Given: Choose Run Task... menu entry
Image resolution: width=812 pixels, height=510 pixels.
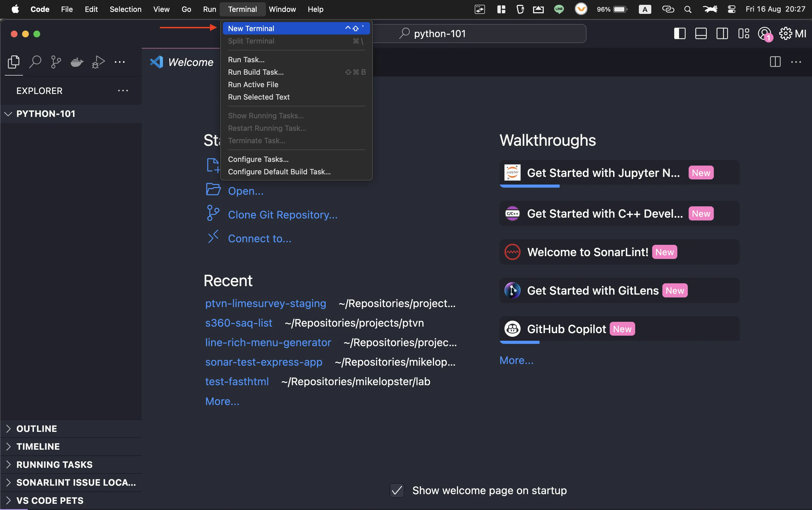Looking at the screenshot, I should tap(296, 60).
